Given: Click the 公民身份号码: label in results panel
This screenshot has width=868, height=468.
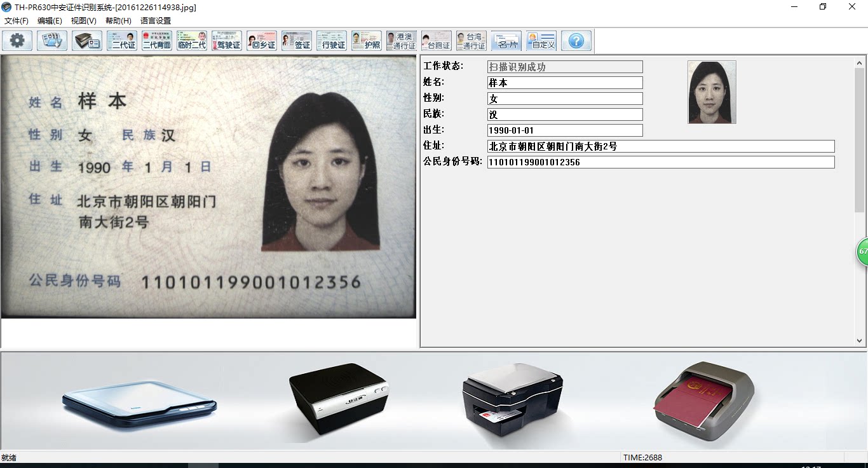Looking at the screenshot, I should tap(453, 162).
